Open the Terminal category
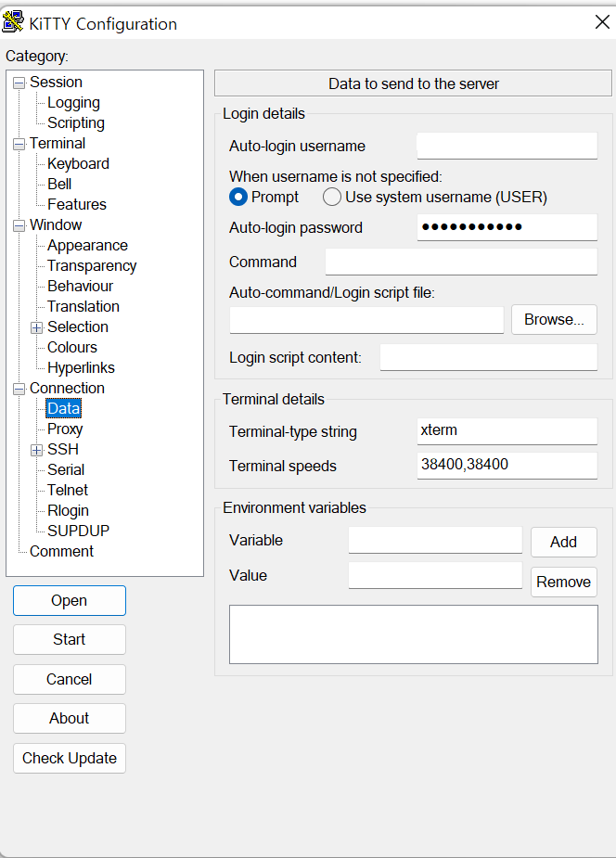The width and height of the screenshot is (616, 858). tap(58, 144)
